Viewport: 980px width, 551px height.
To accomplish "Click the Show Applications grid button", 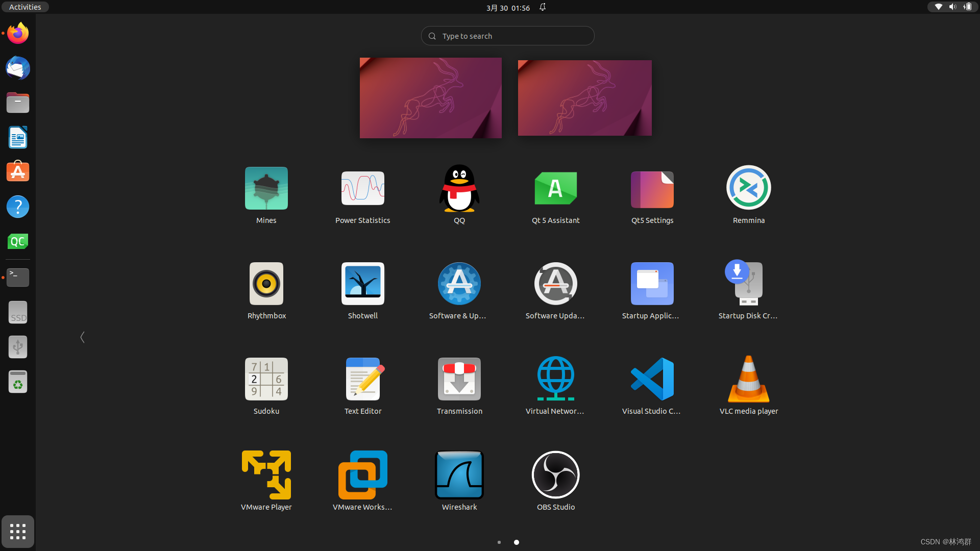I will [x=18, y=532].
